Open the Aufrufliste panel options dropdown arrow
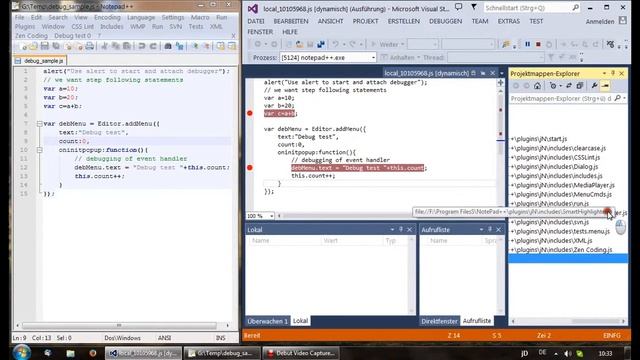 pyautogui.click(x=481, y=229)
